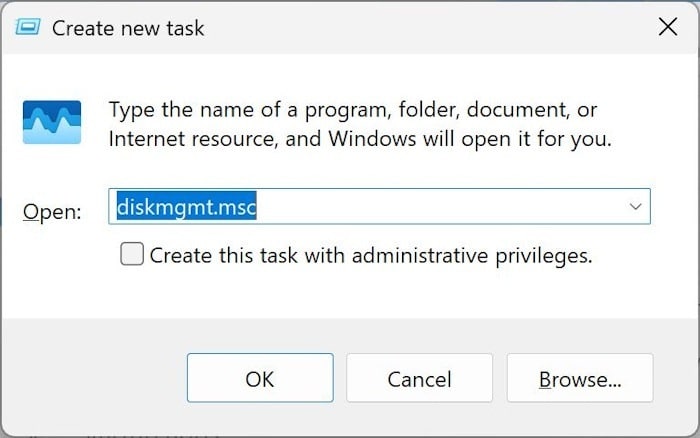The image size is (700, 438).
Task: Enable the administrative privileges checkbox
Action: [131, 255]
